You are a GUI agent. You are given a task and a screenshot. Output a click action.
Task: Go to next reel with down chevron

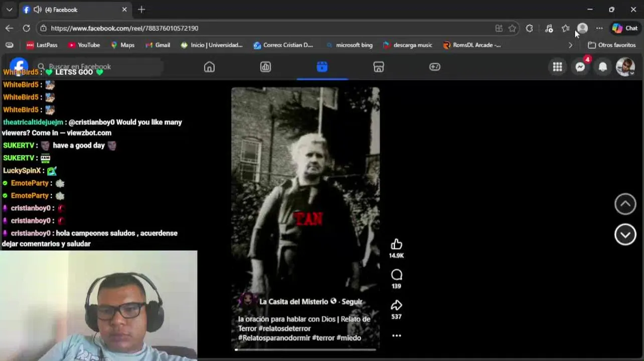[x=625, y=235]
